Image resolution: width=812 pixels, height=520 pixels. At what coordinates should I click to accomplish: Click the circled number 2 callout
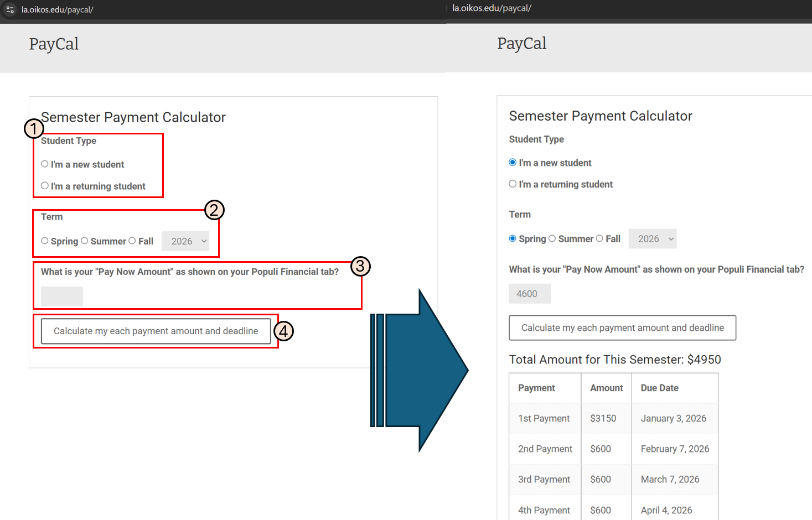[x=214, y=210]
